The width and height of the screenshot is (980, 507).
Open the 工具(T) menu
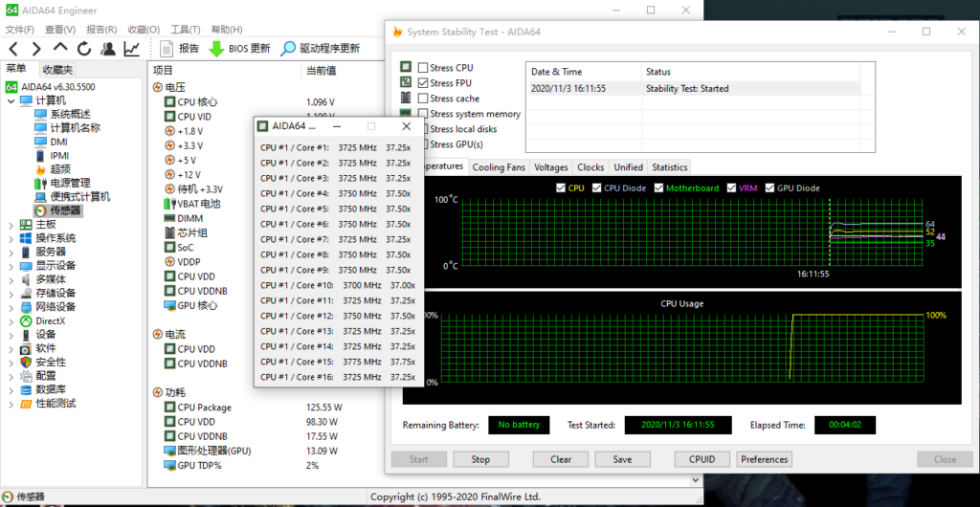coord(186,30)
